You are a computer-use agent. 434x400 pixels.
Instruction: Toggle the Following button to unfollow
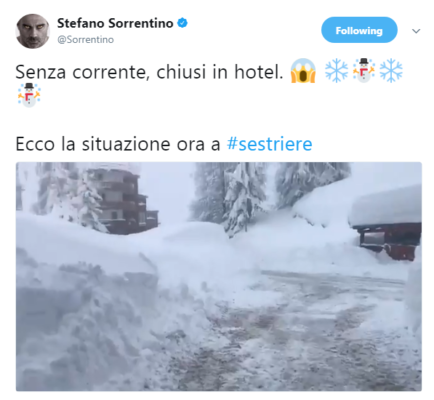[x=359, y=30]
